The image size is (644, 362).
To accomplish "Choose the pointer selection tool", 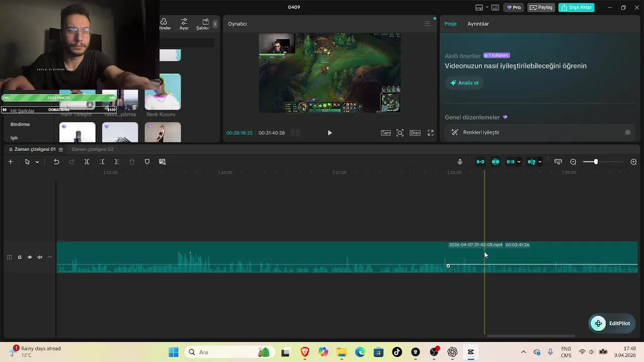I will (27, 162).
